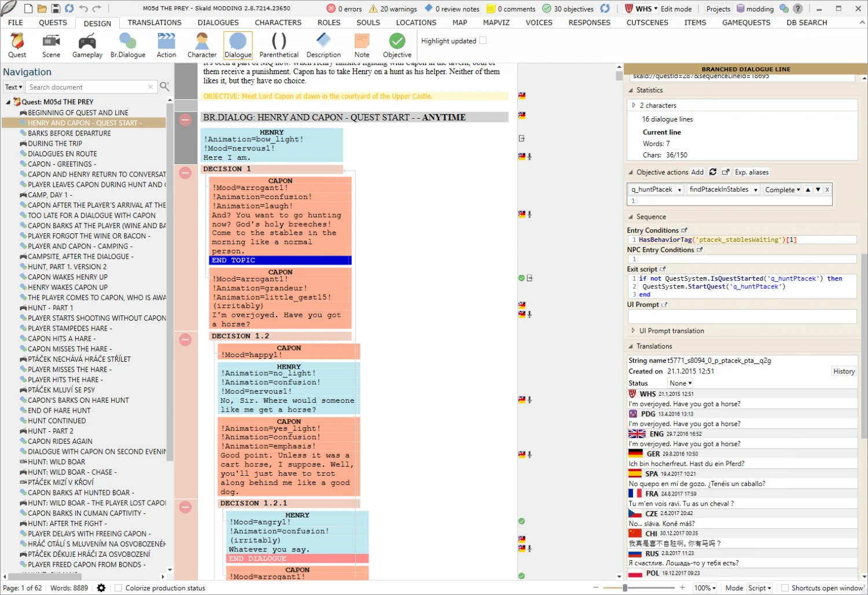Refresh objectives next to 30 objectives

(x=605, y=9)
